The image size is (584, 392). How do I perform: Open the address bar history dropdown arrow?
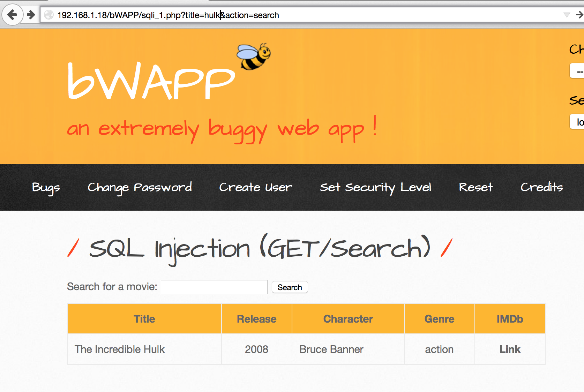point(567,15)
